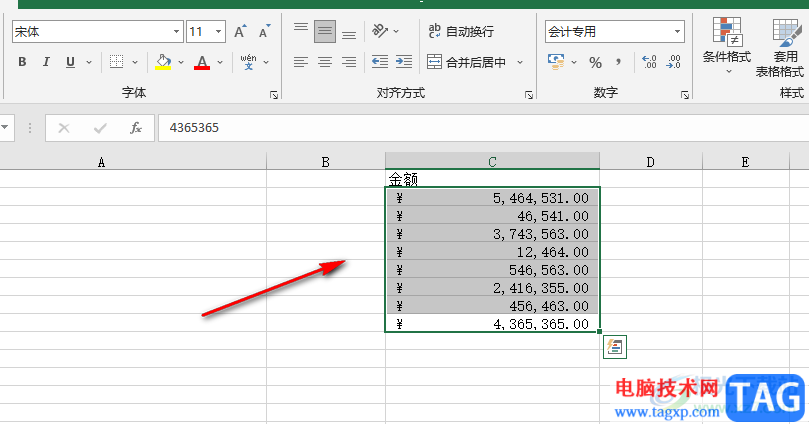The image size is (809, 424).
Task: Open 对齐方式 alignment dialog launcher
Action: click(x=529, y=95)
